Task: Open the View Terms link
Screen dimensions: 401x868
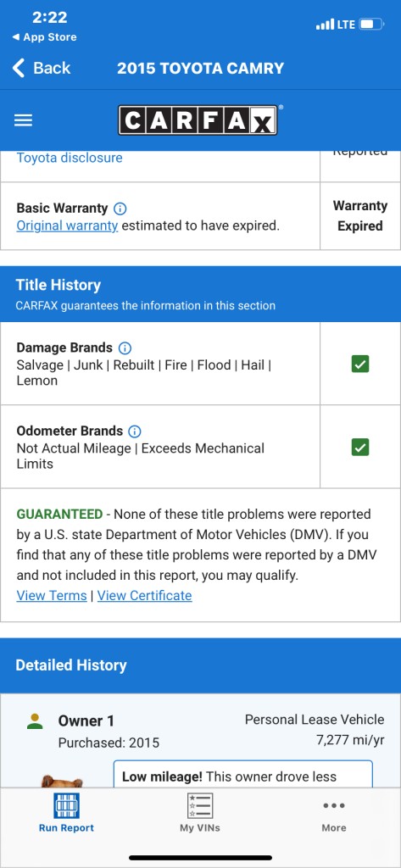Action: 52,596
